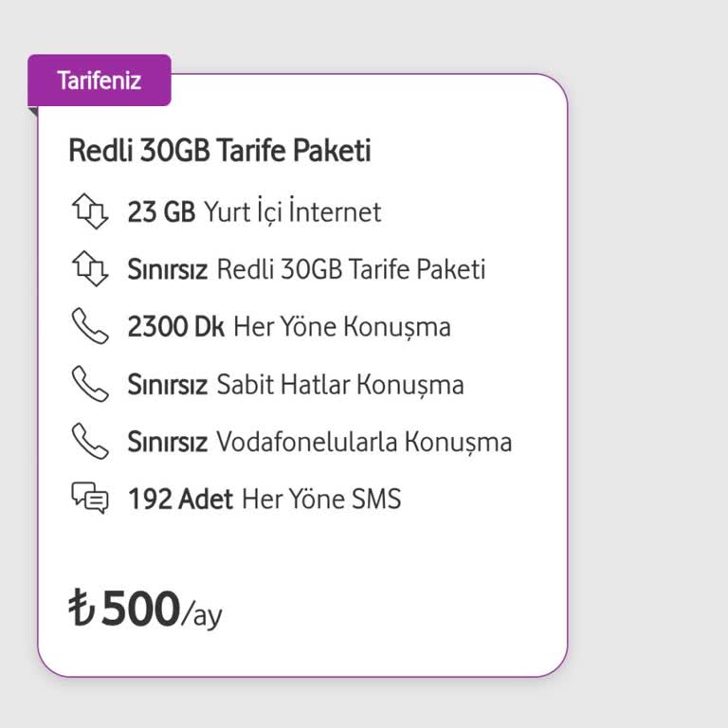Click the 500 monthly price amount

click(140, 608)
